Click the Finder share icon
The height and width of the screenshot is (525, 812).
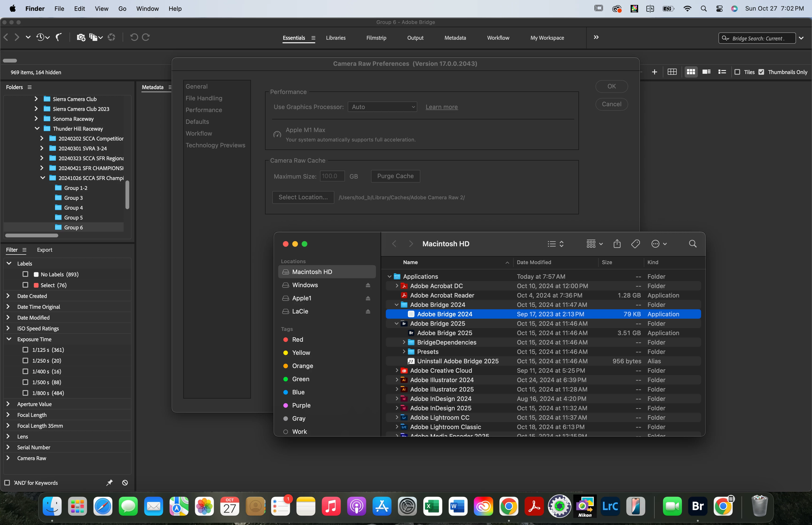click(x=617, y=244)
